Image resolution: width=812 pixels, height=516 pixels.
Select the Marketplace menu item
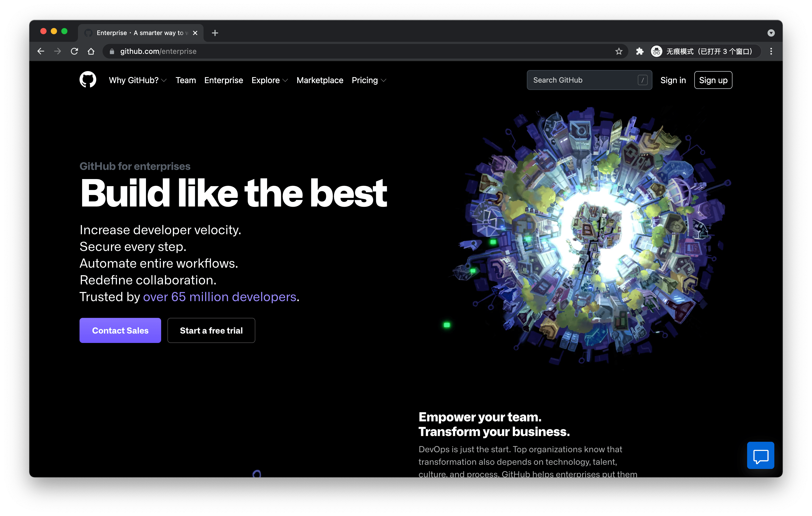(x=320, y=80)
